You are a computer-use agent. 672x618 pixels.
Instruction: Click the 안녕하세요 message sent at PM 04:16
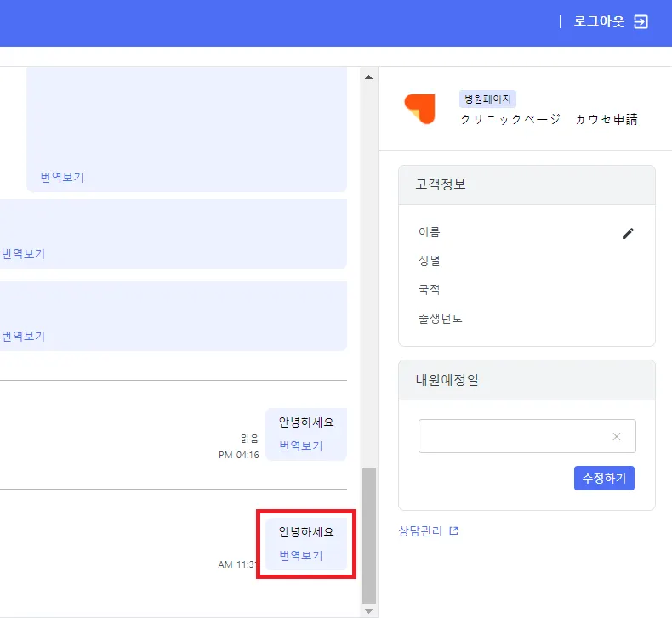(306, 422)
